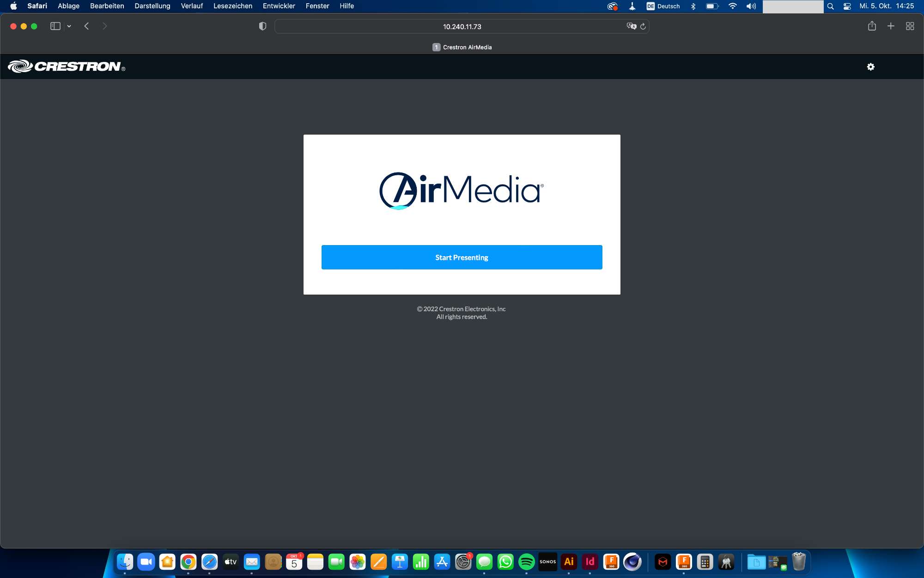Go forward in Safari history
This screenshot has height=578, width=924.
104,26
